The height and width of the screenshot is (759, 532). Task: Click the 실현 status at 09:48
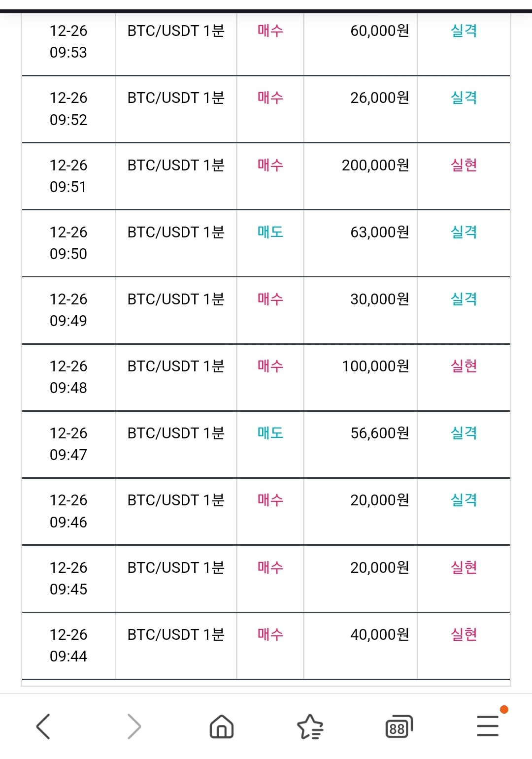464,366
